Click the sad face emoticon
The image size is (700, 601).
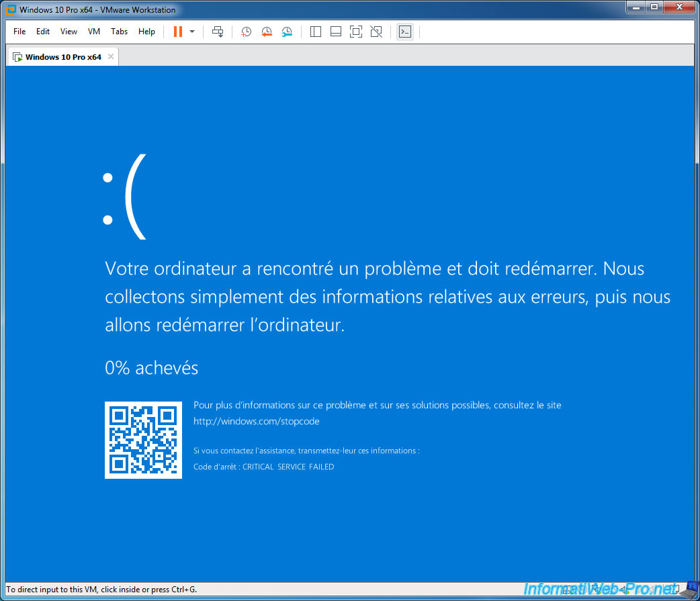point(124,197)
